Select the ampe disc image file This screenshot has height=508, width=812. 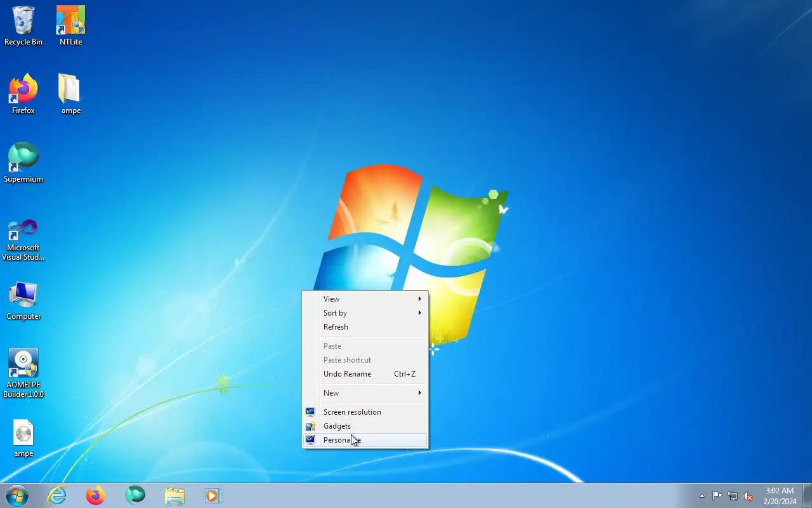tap(23, 438)
